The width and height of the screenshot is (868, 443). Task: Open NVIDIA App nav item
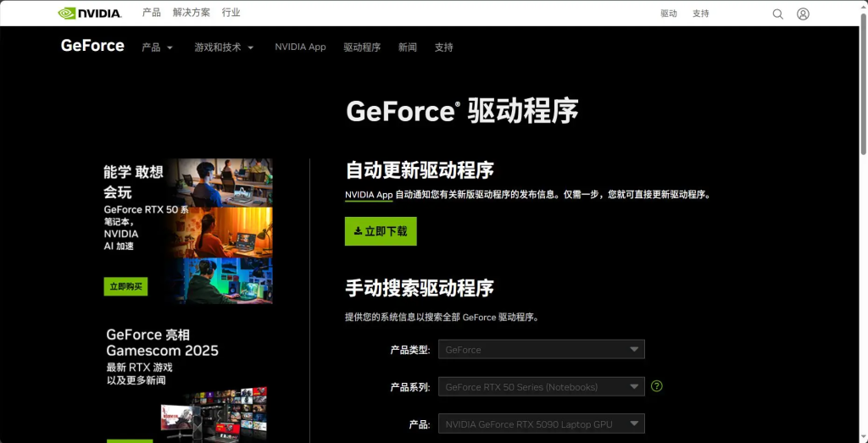click(300, 47)
